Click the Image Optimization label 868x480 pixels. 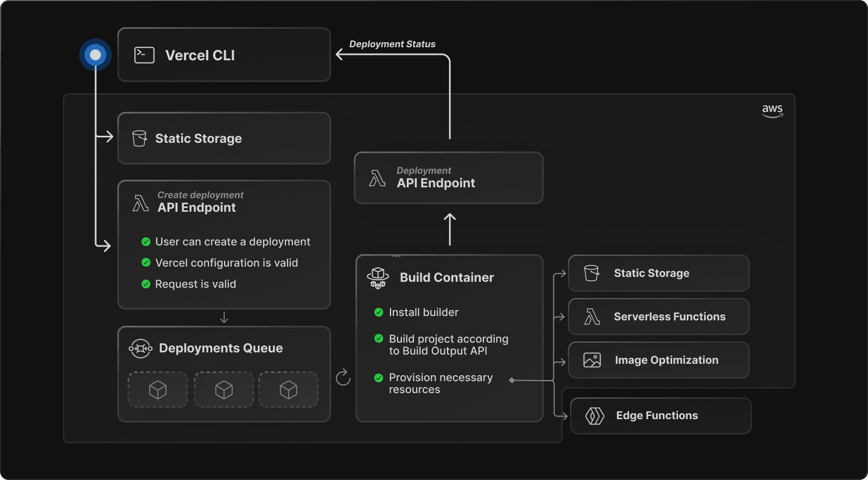[667, 360]
